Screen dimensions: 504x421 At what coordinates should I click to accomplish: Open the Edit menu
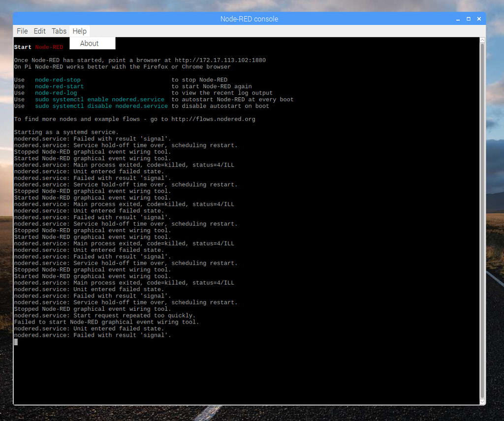(x=39, y=31)
